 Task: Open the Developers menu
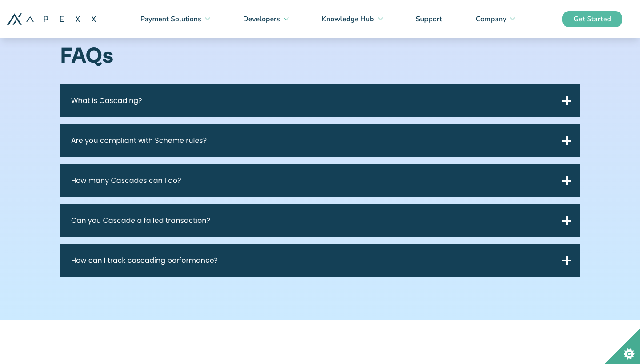(261, 19)
